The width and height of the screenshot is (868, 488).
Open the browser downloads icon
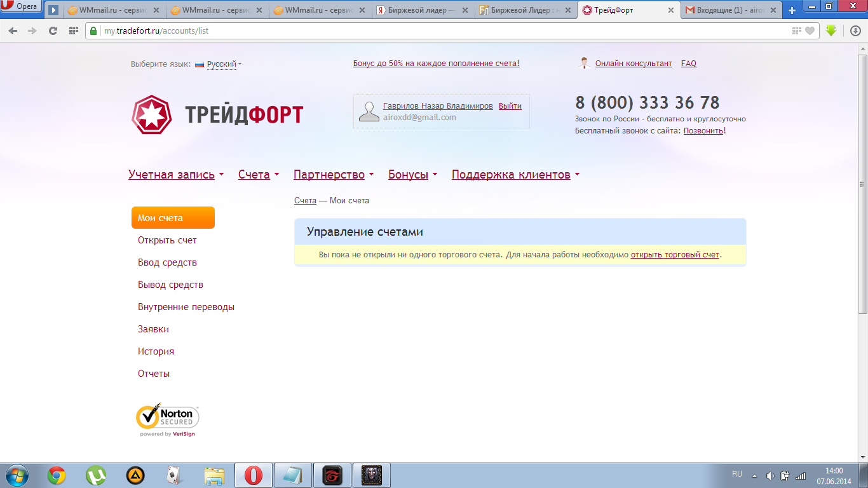click(855, 30)
